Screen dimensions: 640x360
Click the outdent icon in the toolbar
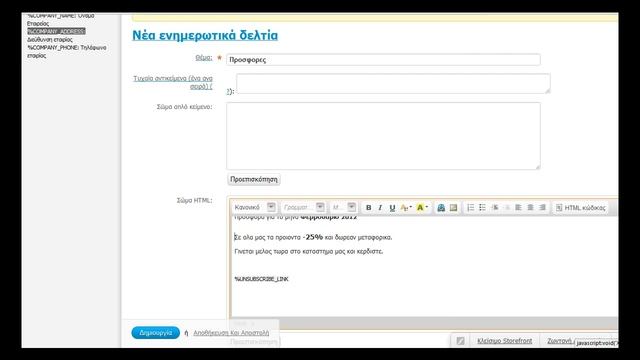pyautogui.click(x=495, y=208)
